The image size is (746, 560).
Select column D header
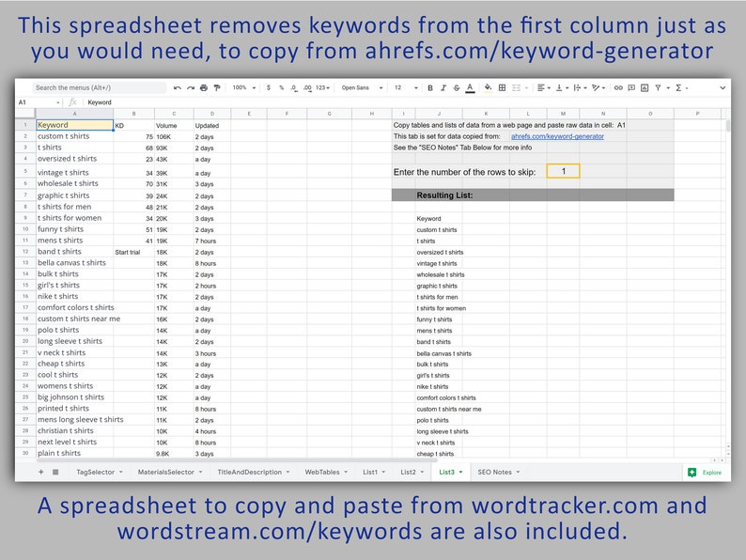point(212,114)
